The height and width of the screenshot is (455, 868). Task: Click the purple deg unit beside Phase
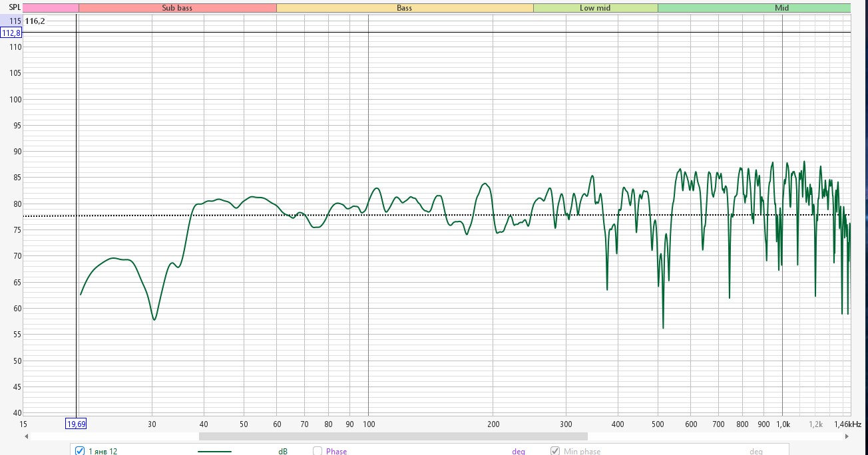(x=518, y=451)
